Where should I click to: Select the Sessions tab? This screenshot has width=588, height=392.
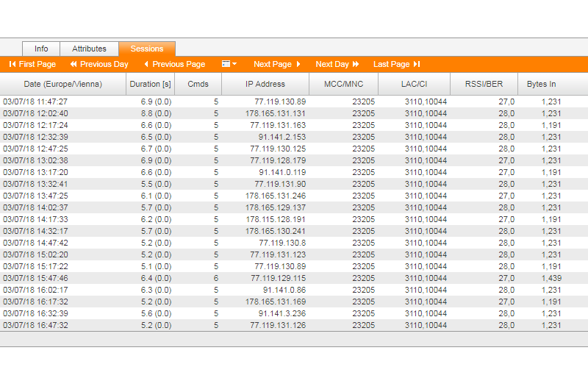[147, 49]
